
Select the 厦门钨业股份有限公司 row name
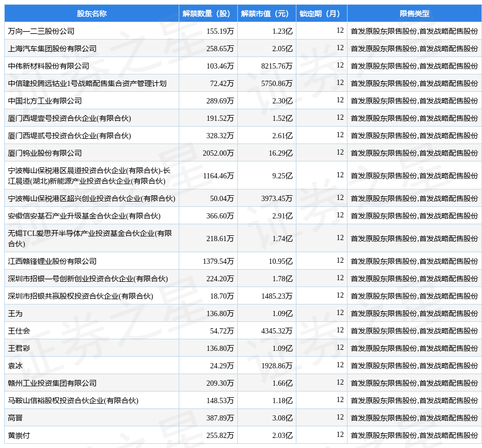45,153
